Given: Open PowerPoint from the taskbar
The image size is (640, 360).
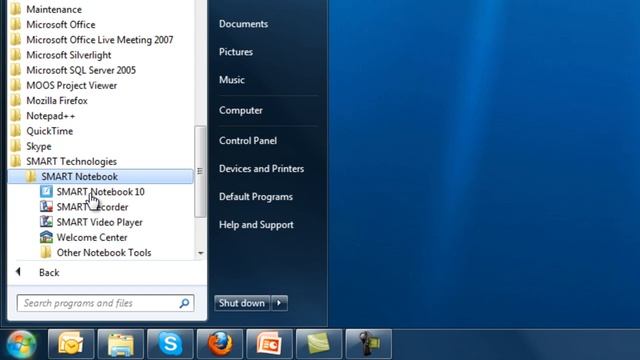Looking at the screenshot, I should click(269, 344).
